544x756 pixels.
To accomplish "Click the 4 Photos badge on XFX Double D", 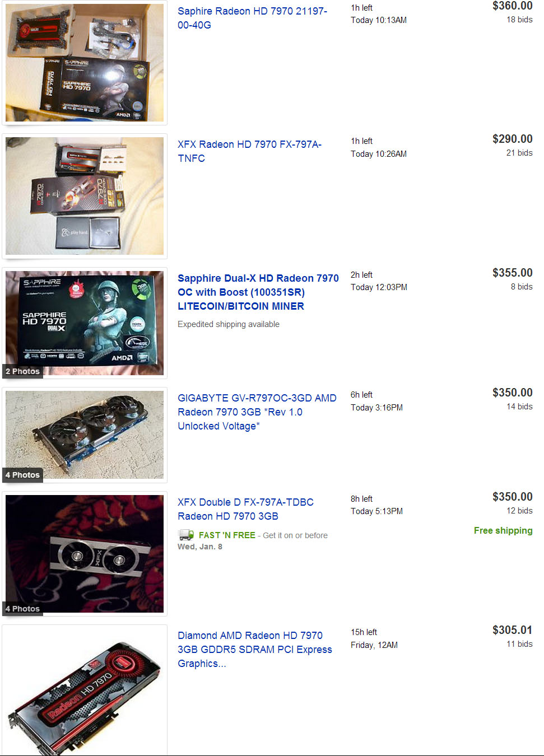I will (22, 609).
